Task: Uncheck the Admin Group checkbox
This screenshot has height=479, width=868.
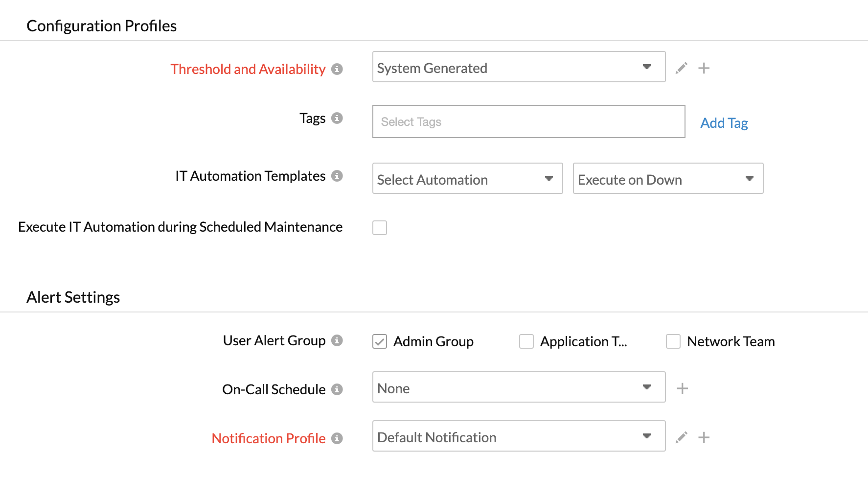Action: [x=380, y=341]
